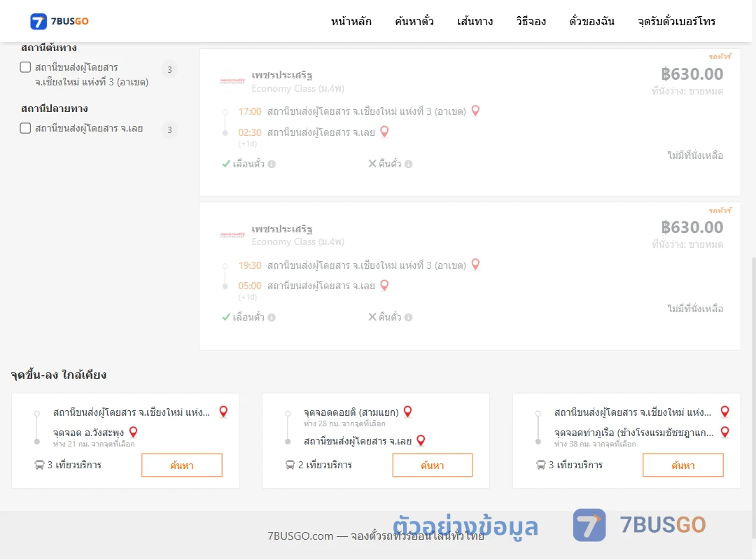The image size is (756, 560).
Task: Click map pin beside Chiang Mai station in third nearby card
Action: click(x=724, y=412)
